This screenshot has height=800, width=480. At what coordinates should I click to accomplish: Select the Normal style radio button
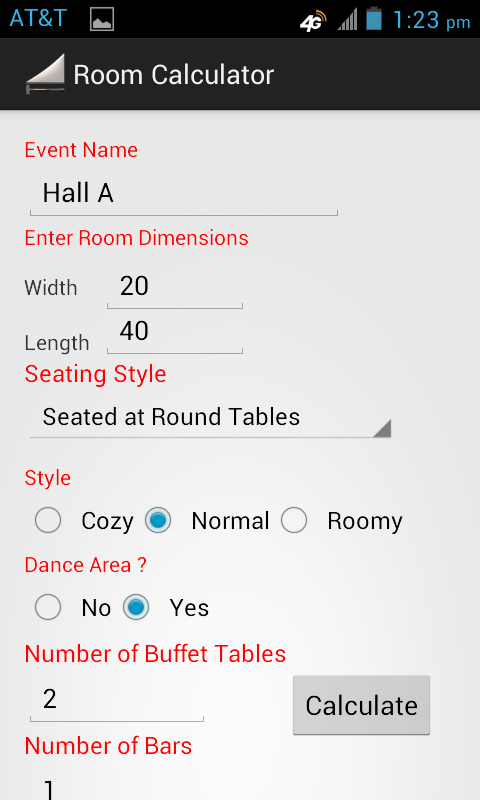pos(158,520)
